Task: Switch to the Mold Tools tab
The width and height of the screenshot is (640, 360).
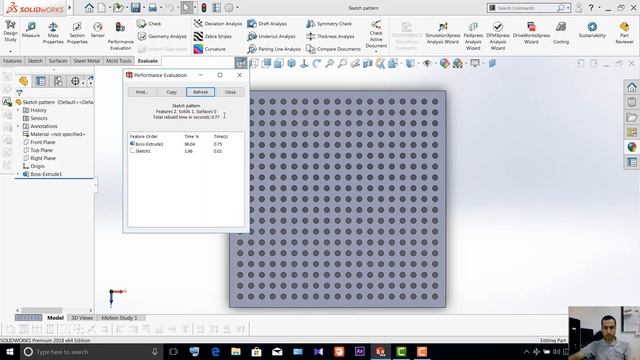Action: point(119,61)
